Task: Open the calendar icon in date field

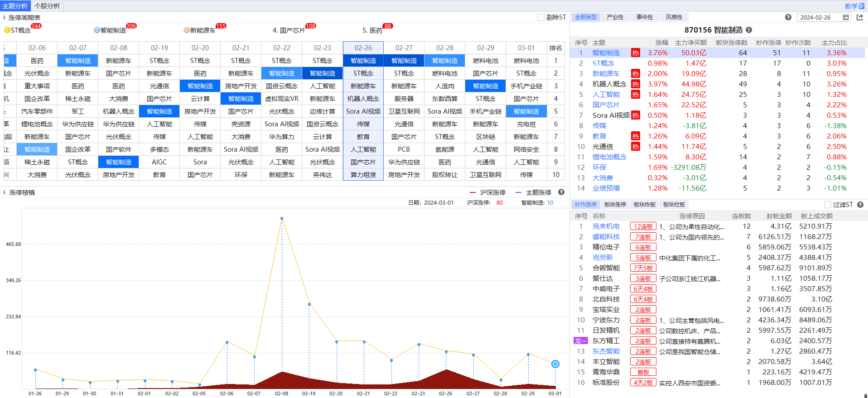Action: [846, 17]
